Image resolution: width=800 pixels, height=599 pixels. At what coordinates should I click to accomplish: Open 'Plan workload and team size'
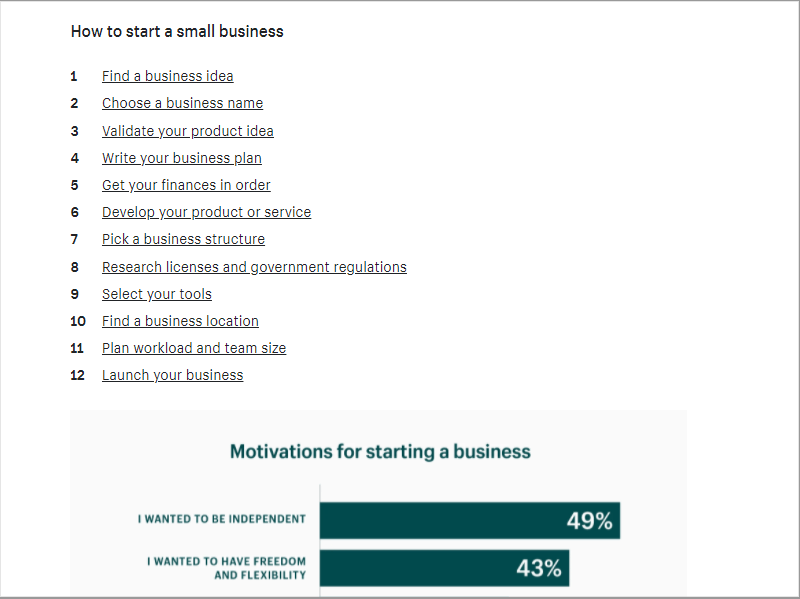coord(194,348)
